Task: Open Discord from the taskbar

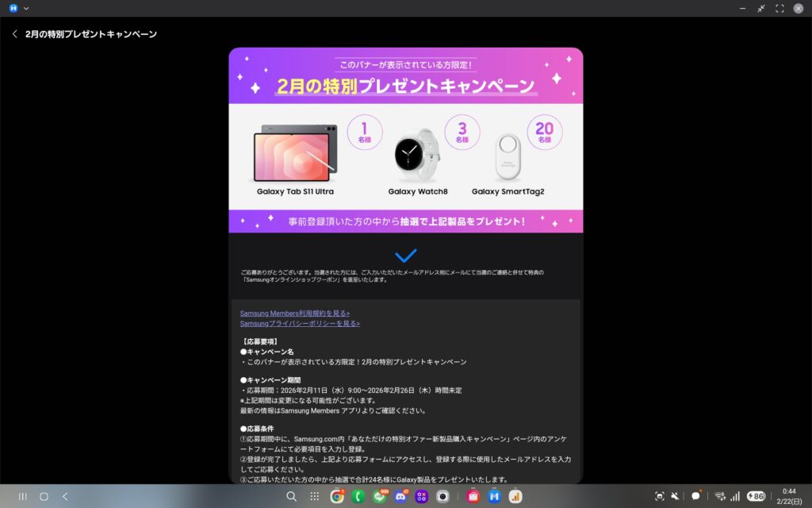Action: [400, 496]
